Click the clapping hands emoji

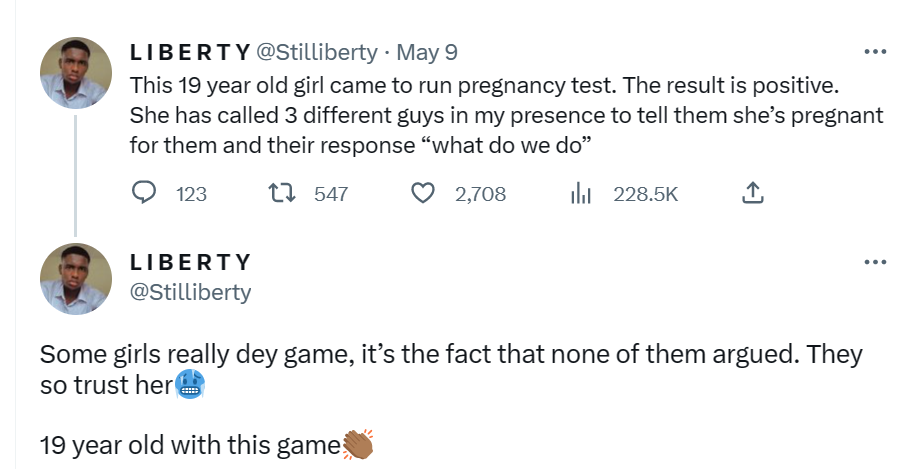(x=357, y=444)
